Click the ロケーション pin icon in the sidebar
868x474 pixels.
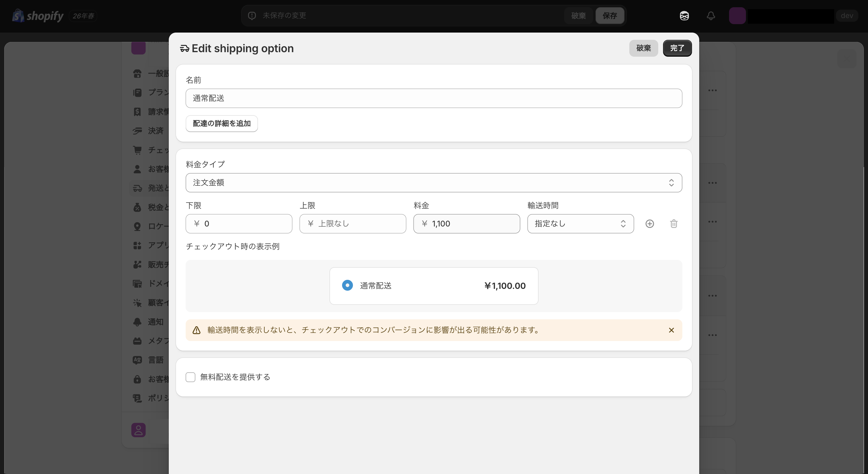point(137,226)
